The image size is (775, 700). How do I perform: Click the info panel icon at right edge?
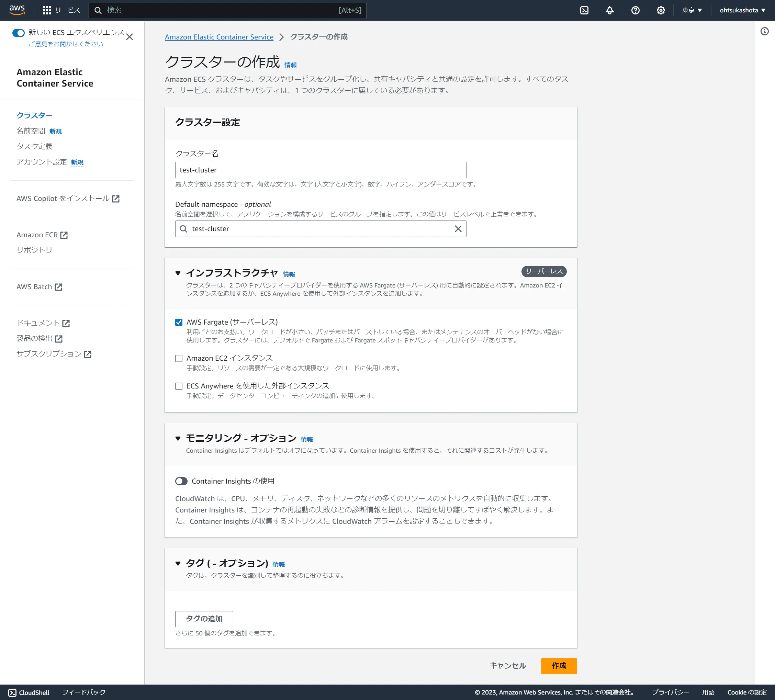point(764,32)
